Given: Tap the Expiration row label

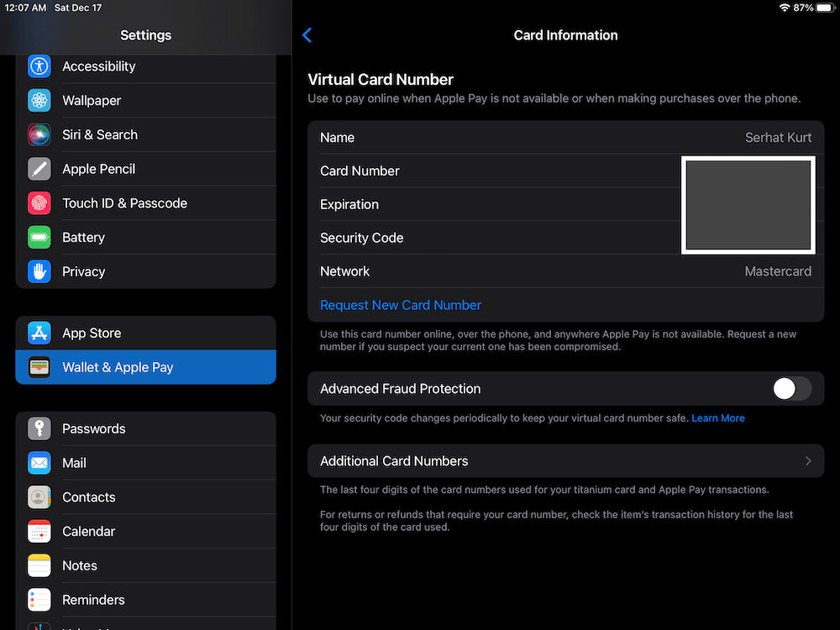Looking at the screenshot, I should (349, 205).
